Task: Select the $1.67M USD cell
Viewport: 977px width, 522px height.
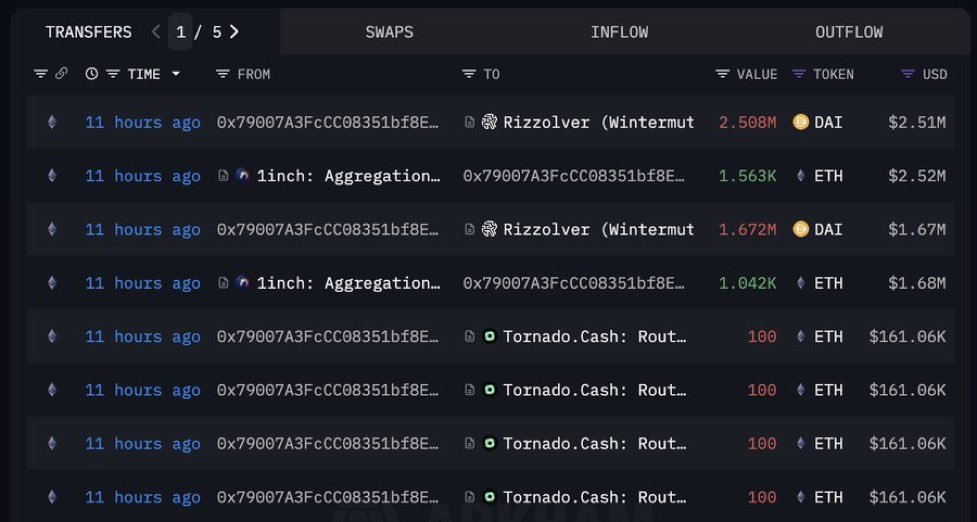Action: coord(917,229)
